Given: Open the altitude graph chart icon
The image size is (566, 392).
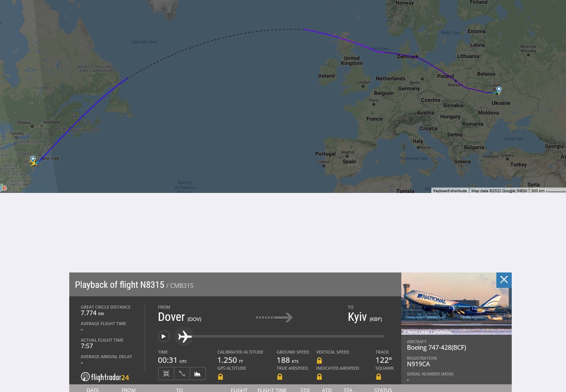Looking at the screenshot, I should click(x=197, y=374).
